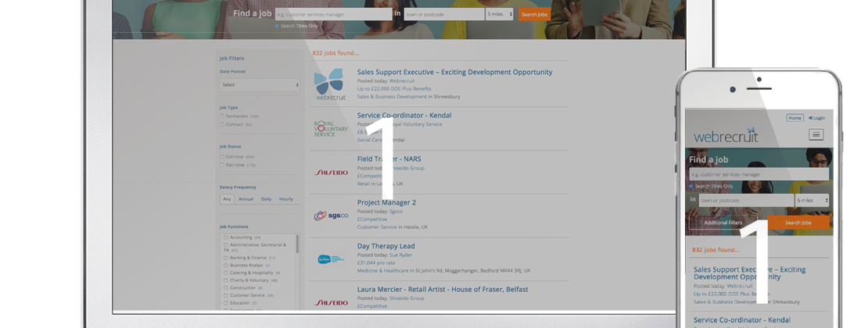Open the Date Posted Select dropdown

pos(260,84)
